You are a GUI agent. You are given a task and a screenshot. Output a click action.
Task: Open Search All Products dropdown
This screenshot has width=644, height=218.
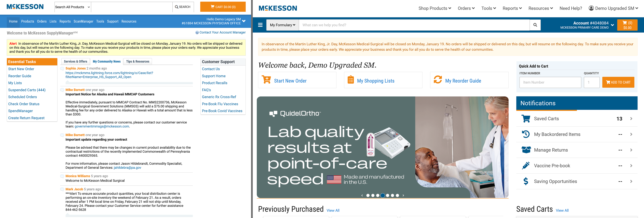pyautogui.click(x=72, y=7)
